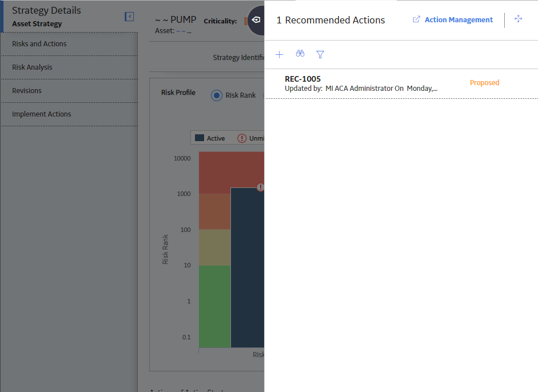Click the PUMP strategy title
538x392 pixels.
tap(176, 19)
